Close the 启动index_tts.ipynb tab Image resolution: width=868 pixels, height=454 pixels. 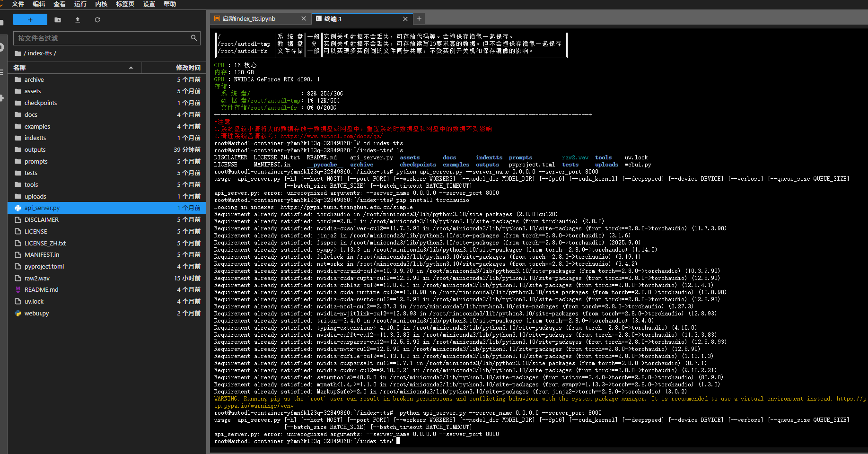304,19
